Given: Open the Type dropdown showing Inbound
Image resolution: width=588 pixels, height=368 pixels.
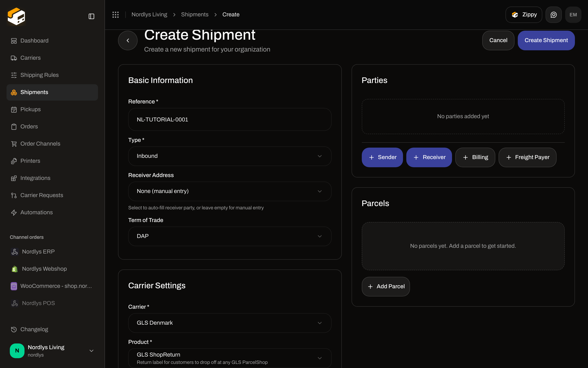Looking at the screenshot, I should click(x=230, y=156).
